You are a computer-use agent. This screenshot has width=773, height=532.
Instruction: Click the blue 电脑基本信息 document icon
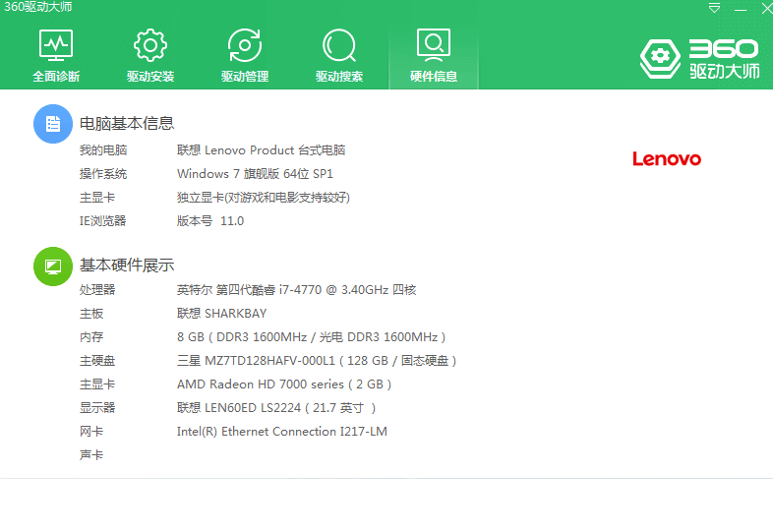(x=53, y=124)
